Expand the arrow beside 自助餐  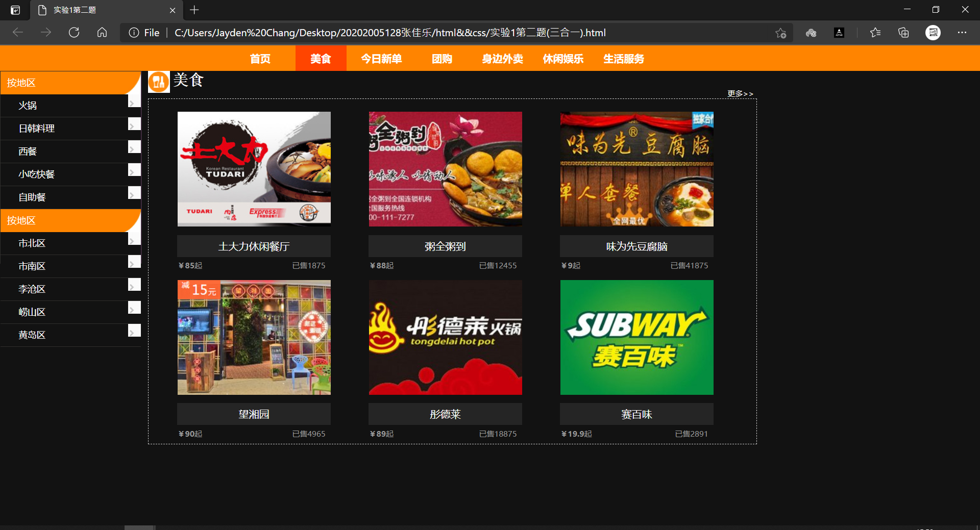coord(134,193)
